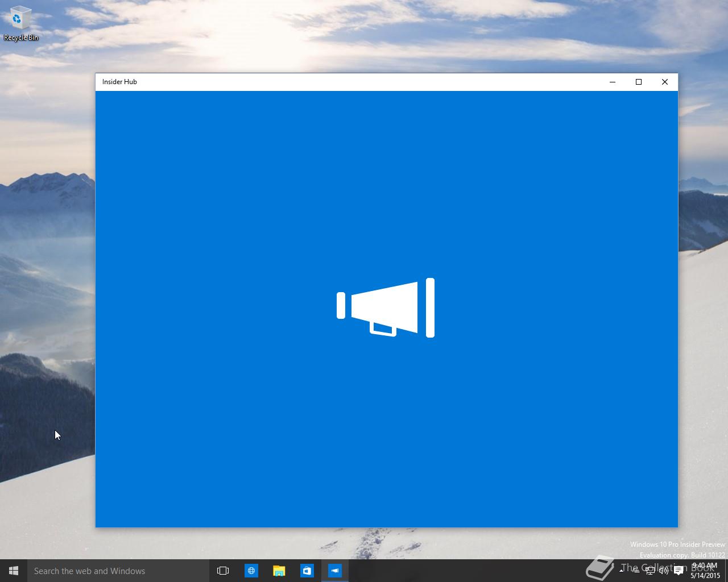Click the Search the web and Windows box
This screenshot has height=582, width=728.
pyautogui.click(x=118, y=571)
